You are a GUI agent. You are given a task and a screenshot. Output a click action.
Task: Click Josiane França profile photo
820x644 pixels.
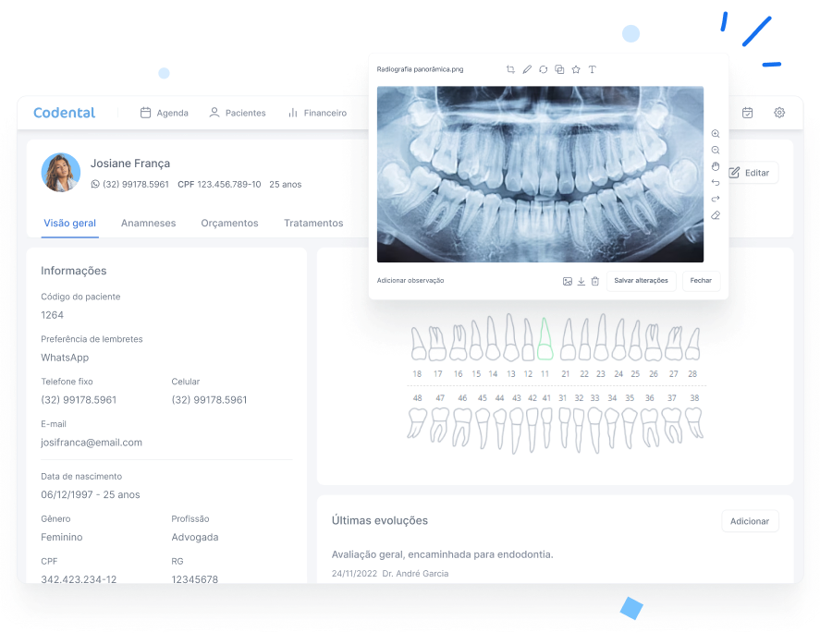[61, 173]
